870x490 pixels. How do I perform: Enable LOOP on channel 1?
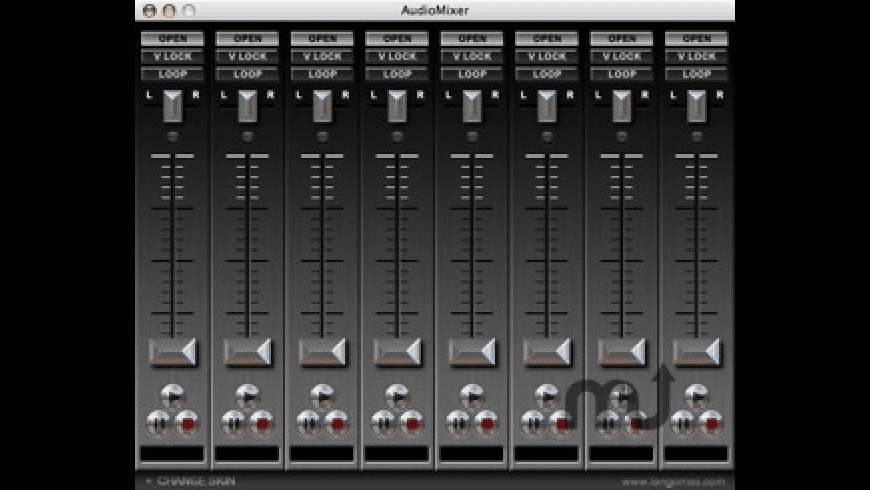point(173,74)
